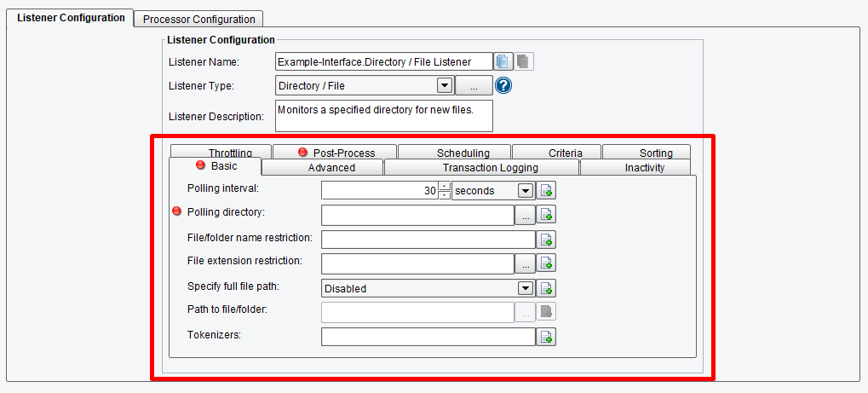Click the browse button next to Listener Type
The width and height of the screenshot is (868, 393).
[x=474, y=86]
